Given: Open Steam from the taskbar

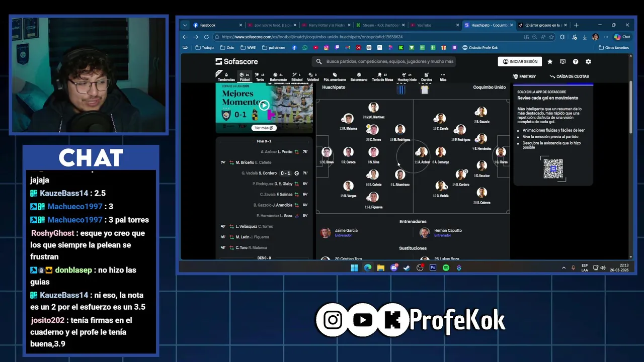Looking at the screenshot, I should tap(407, 268).
